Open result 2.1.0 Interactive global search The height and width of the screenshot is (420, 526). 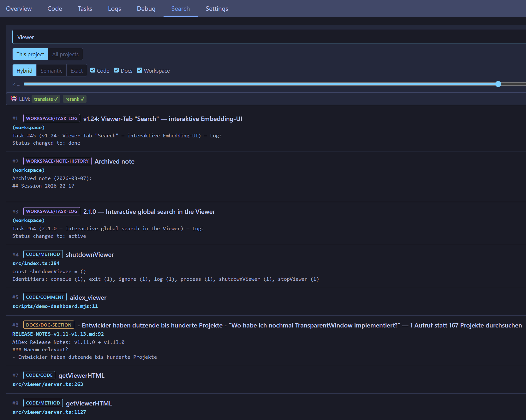click(149, 212)
